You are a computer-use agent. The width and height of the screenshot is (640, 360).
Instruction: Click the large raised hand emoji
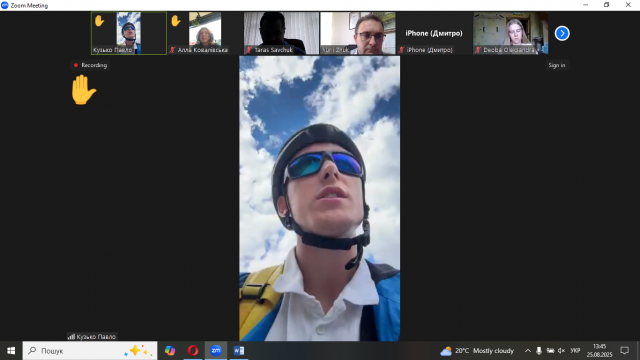point(83,90)
